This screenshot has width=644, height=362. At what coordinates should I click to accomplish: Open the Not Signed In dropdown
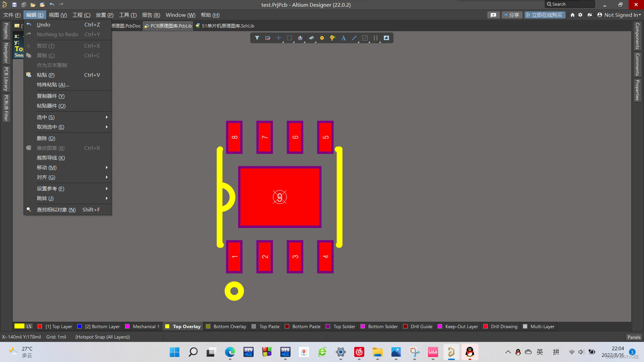pyautogui.click(x=619, y=15)
